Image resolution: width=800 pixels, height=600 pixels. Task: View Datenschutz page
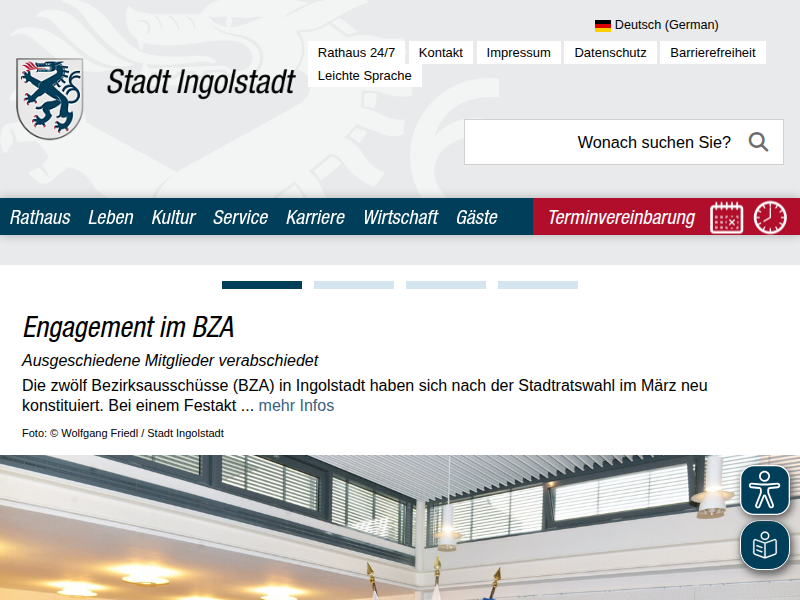[610, 53]
